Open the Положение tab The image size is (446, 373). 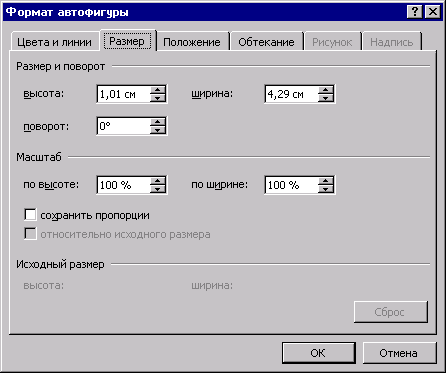tap(192, 42)
